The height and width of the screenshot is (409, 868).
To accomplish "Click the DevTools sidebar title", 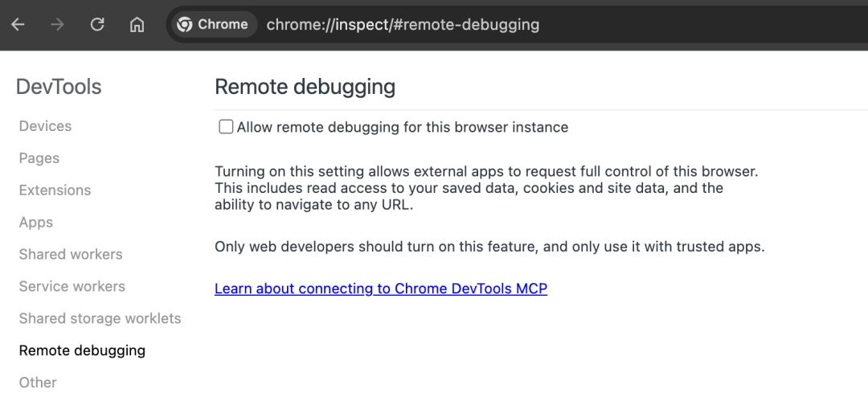I will [59, 87].
